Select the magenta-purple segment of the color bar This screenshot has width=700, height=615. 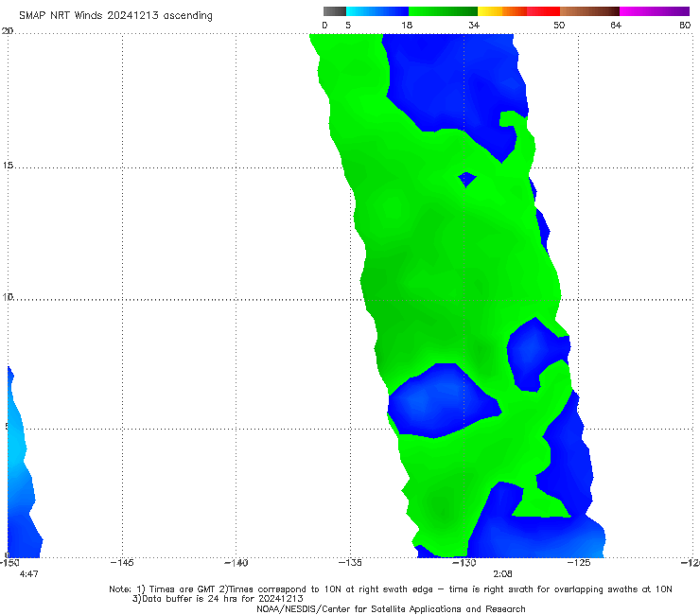pos(655,11)
